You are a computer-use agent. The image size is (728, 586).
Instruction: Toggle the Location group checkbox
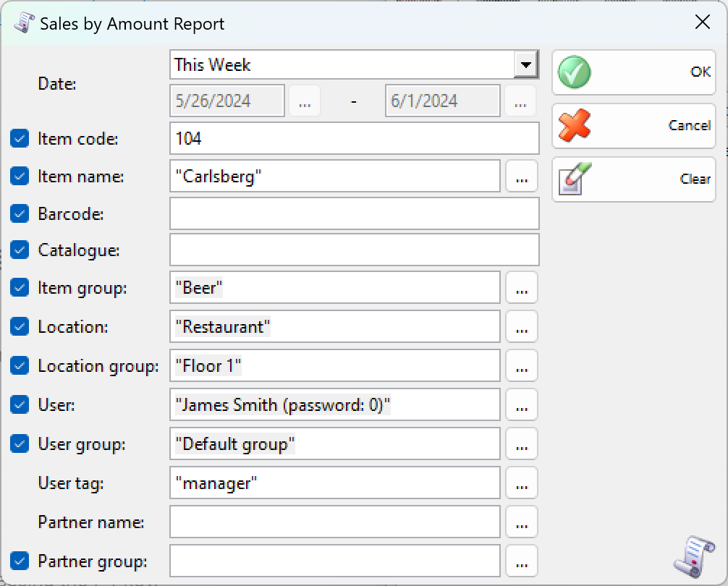click(x=20, y=365)
